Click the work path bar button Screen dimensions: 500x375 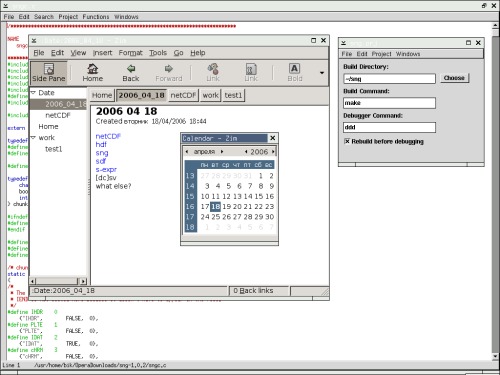click(x=211, y=95)
